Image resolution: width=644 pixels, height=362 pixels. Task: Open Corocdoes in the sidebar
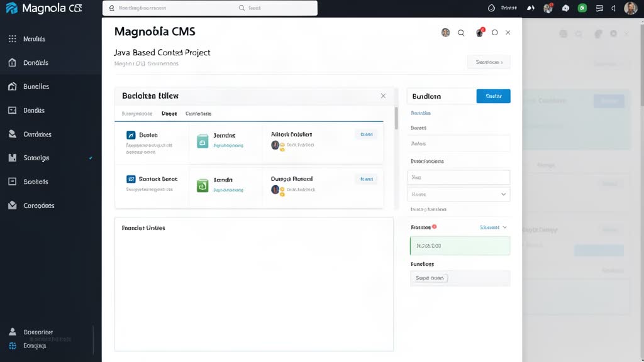pyautogui.click(x=38, y=206)
